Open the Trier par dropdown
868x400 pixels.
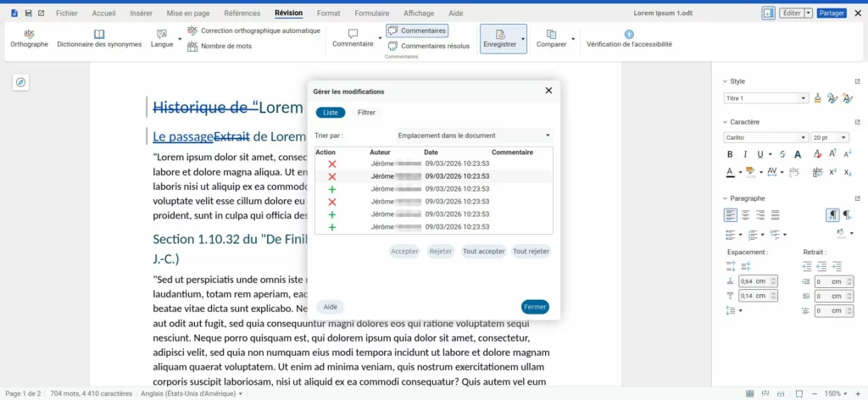pyautogui.click(x=475, y=135)
